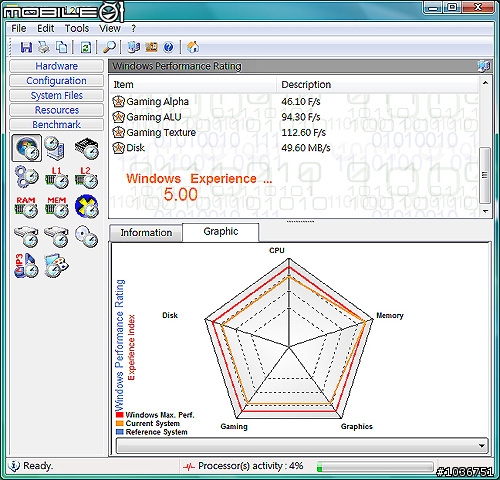Screen dimensions: 500x480
Task: Click the 94.30 F/s value
Action: click(301, 117)
